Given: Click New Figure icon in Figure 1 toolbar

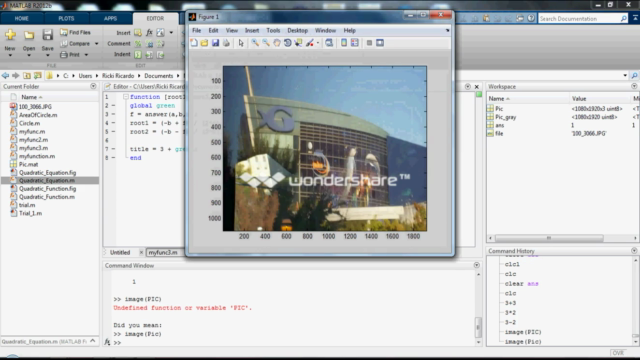Looking at the screenshot, I should tap(194, 43).
